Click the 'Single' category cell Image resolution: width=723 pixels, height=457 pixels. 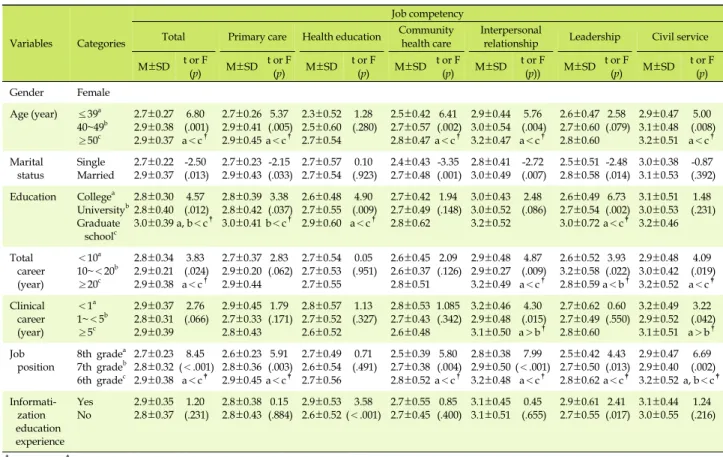coord(91,162)
